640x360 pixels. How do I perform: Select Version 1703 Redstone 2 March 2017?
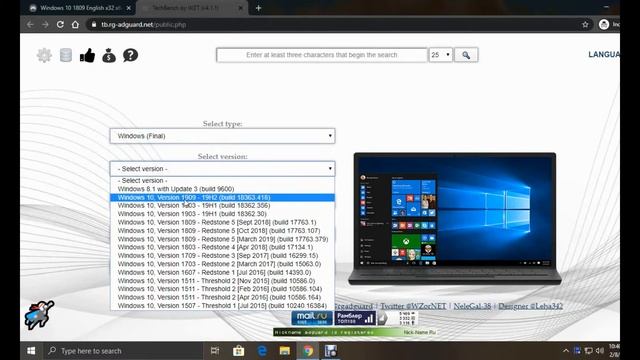pos(222,264)
